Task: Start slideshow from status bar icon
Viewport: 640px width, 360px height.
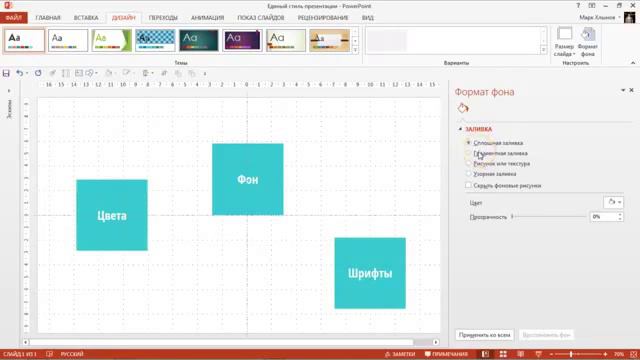Action: [538, 354]
